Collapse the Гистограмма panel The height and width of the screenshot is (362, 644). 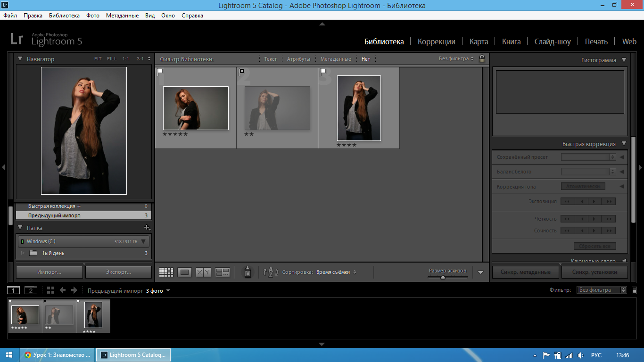coord(624,60)
